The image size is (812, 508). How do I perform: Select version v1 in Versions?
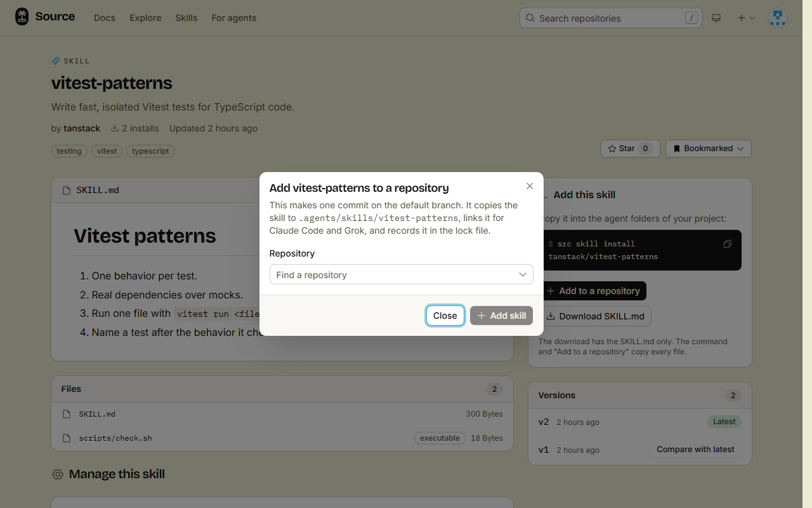(x=544, y=450)
